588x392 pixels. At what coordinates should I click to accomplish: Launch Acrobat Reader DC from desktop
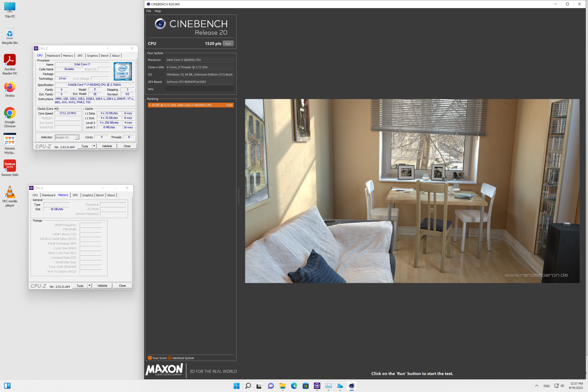click(x=10, y=64)
